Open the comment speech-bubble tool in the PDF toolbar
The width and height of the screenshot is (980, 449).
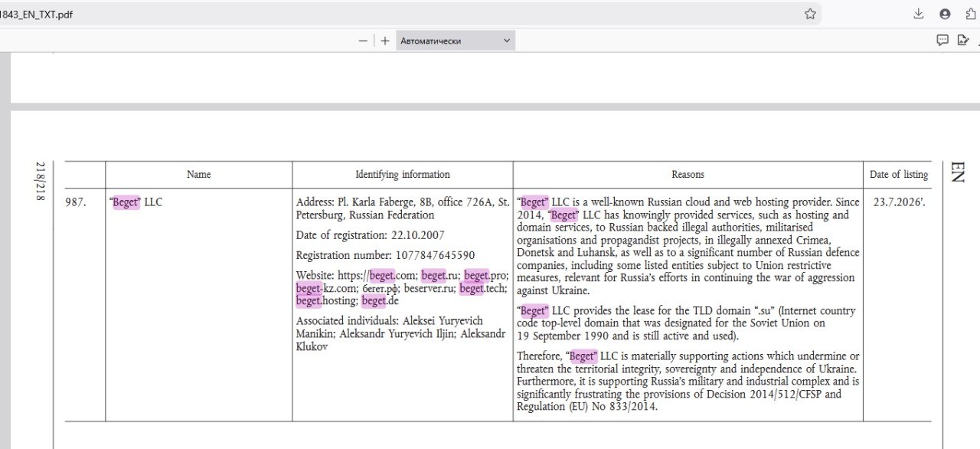942,40
